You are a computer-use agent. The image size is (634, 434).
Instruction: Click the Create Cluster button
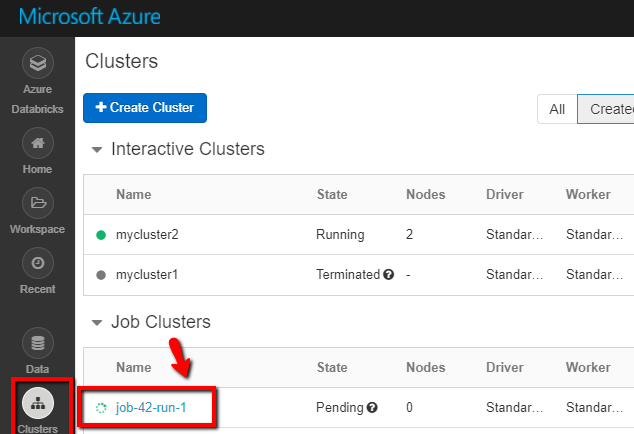coord(145,107)
